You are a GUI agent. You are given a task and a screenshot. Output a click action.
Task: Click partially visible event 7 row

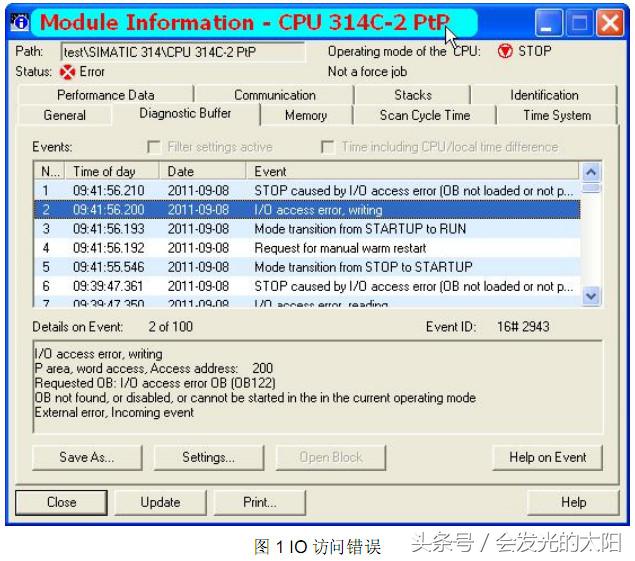coord(307,302)
